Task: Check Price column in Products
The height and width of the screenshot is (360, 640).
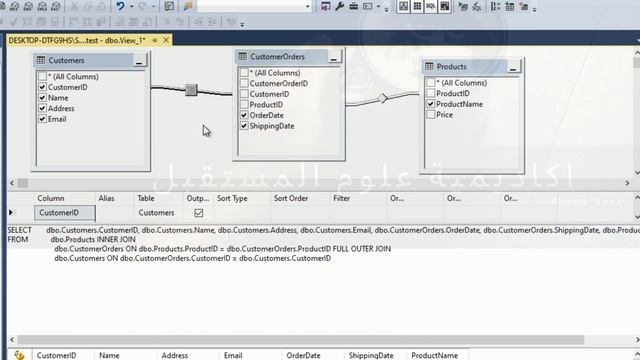Action: click(x=431, y=115)
